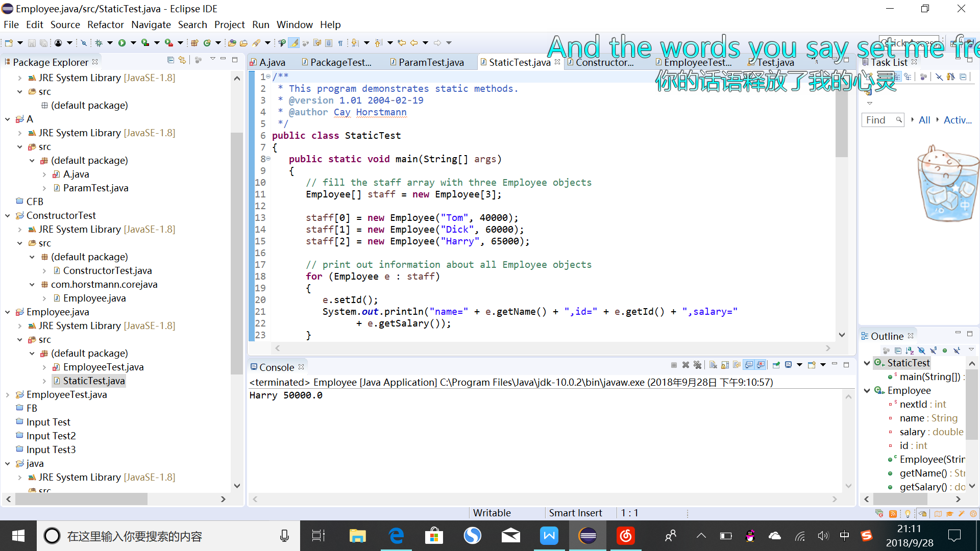The height and width of the screenshot is (551, 980).
Task: Click the Windows taskbar search box
Action: 168,536
